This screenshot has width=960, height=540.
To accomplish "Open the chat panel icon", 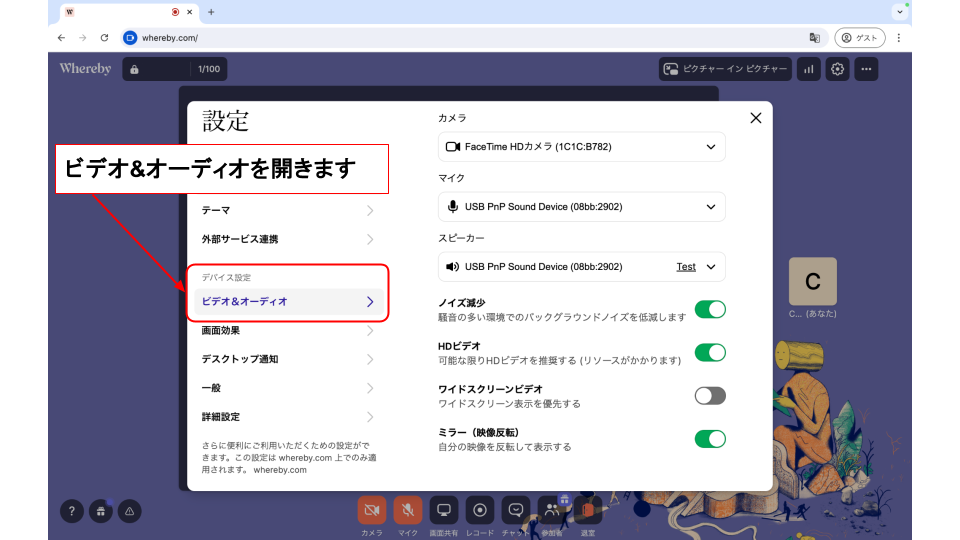I will tap(516, 510).
